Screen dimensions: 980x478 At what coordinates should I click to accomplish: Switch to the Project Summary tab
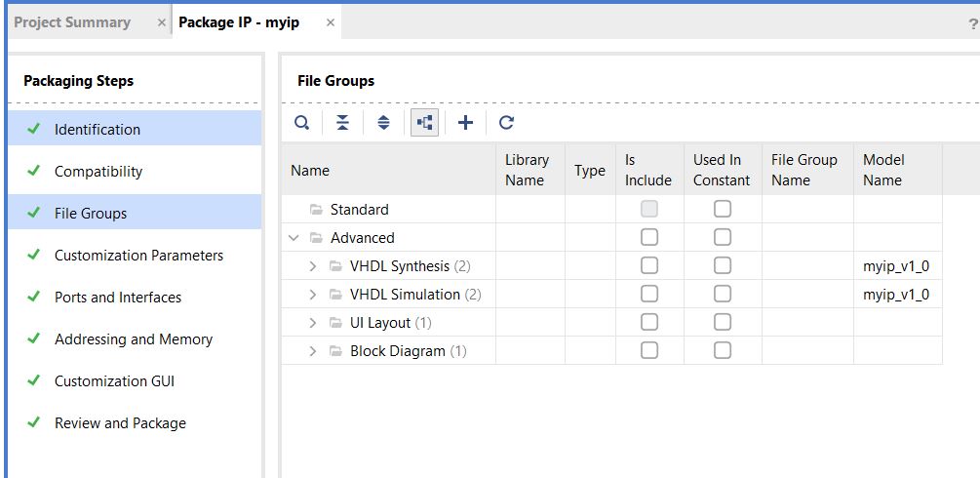tap(72, 22)
